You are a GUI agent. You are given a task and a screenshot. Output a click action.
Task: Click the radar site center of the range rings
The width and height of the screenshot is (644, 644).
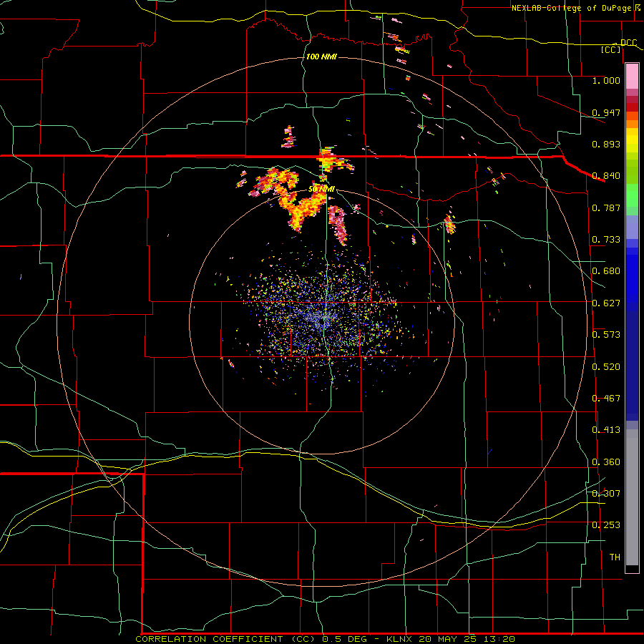tap(323, 321)
